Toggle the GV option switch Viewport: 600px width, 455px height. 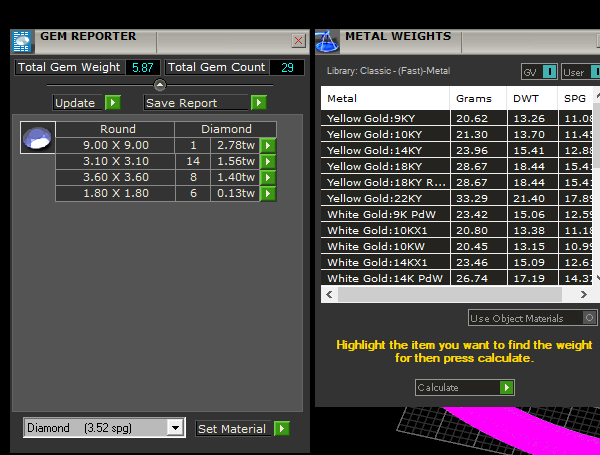(549, 72)
